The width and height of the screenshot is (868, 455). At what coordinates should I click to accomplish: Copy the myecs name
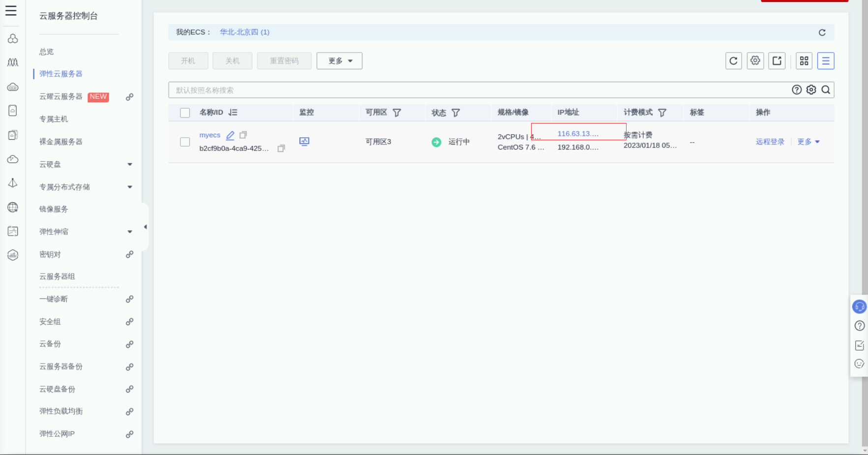pyautogui.click(x=243, y=135)
